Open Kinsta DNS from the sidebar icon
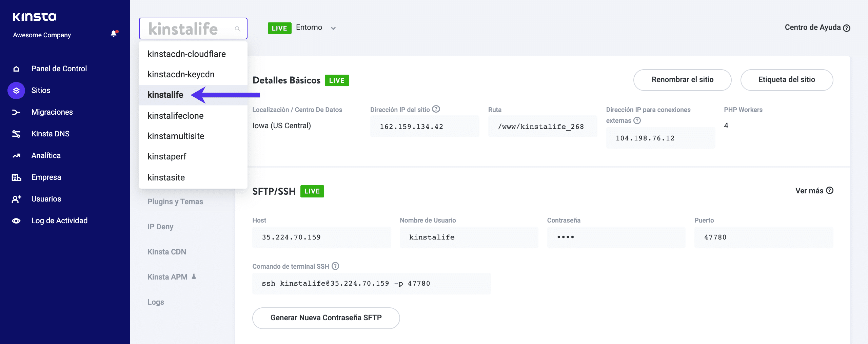The height and width of the screenshot is (344, 868). click(x=16, y=134)
